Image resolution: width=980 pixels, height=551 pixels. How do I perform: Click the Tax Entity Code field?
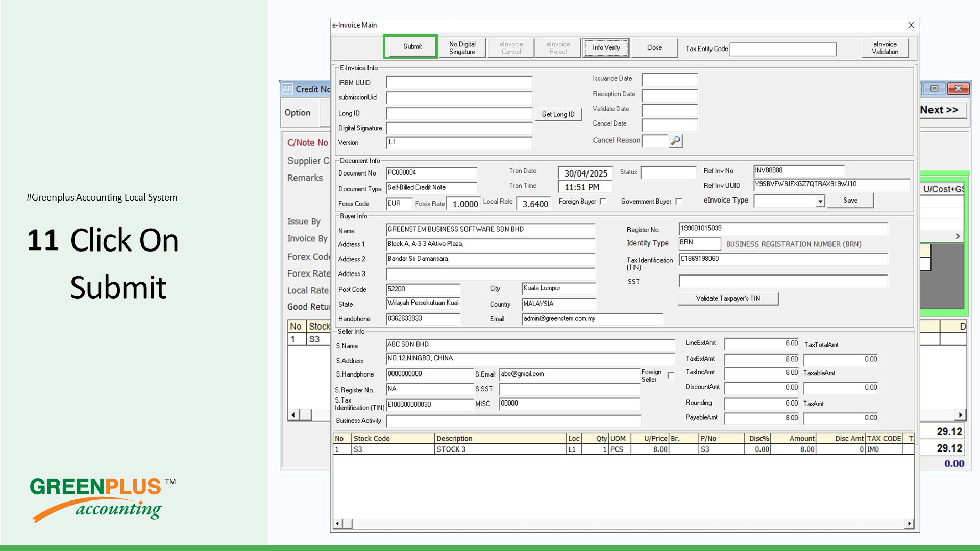[x=783, y=49]
